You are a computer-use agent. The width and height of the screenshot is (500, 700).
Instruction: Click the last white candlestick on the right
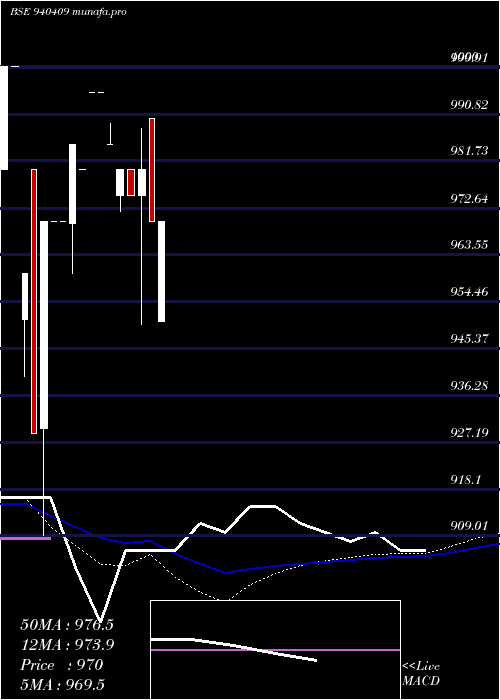161,271
